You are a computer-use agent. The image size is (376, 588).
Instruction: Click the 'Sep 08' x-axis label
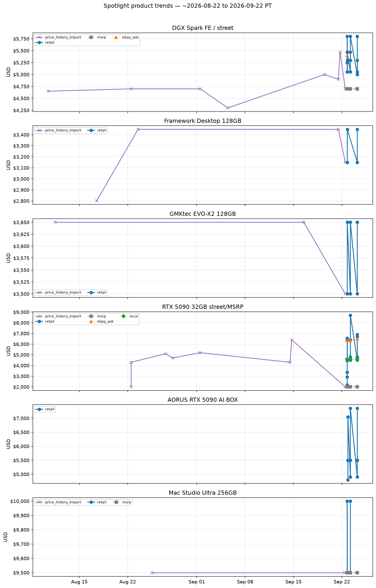[245, 582]
